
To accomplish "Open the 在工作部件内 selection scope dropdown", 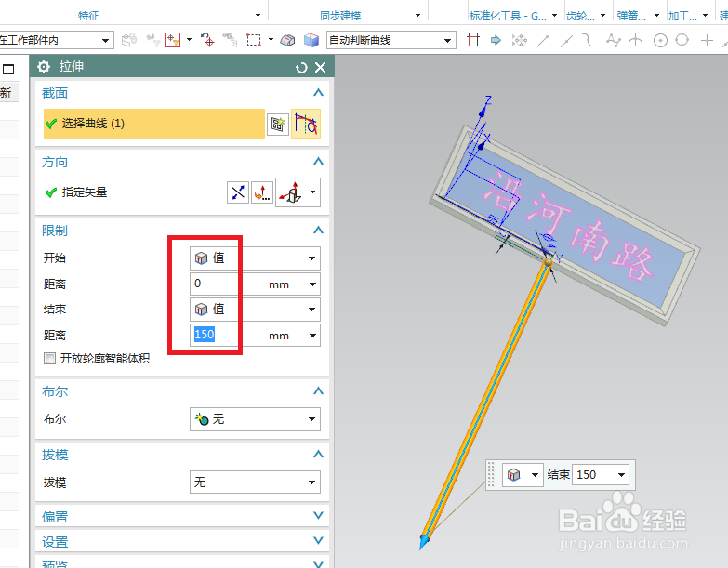I will click(x=56, y=40).
